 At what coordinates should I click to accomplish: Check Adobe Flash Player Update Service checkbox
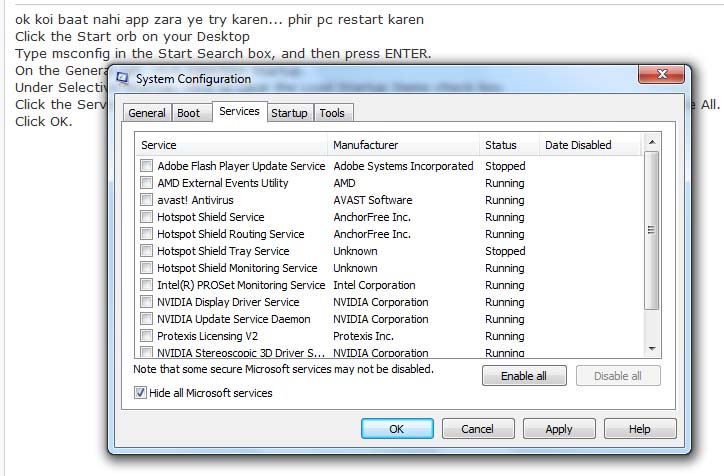coord(146,165)
